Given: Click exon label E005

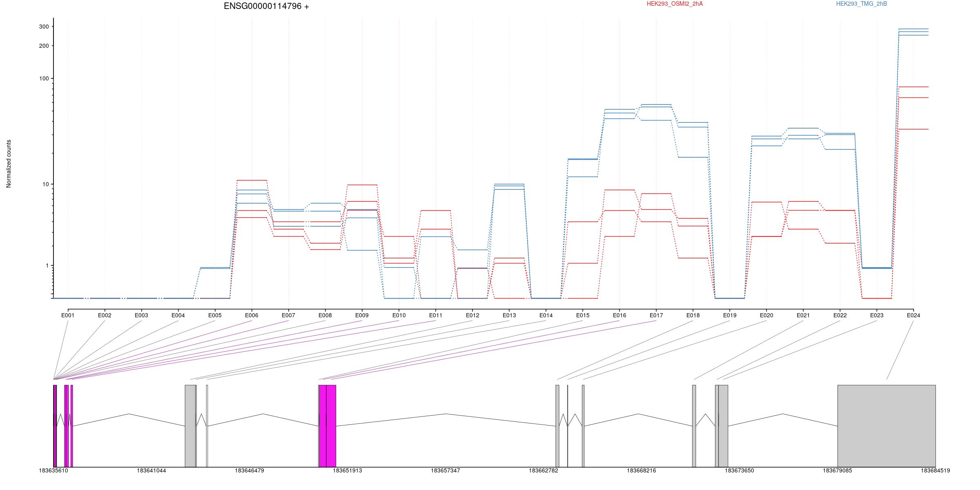Looking at the screenshot, I should [x=215, y=315].
